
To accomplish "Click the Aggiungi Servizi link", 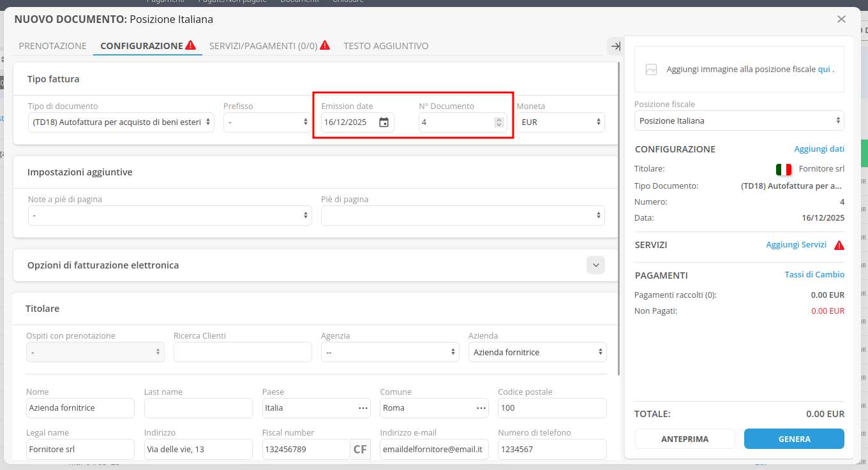I will (x=796, y=245).
